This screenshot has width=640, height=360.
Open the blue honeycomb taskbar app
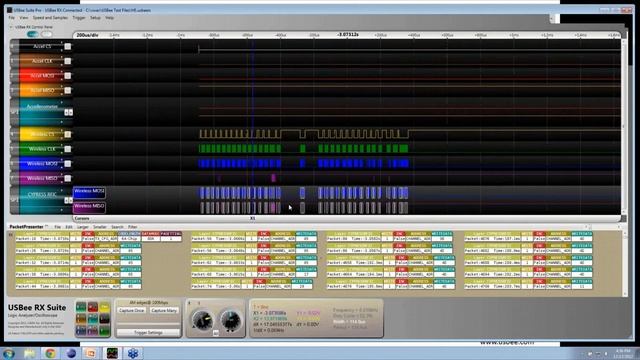[133, 353]
